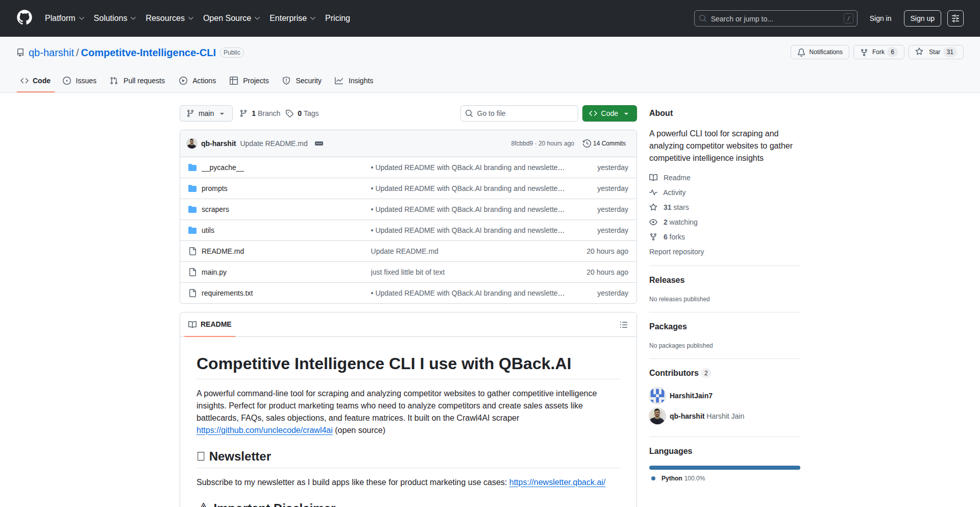Click the Fork button
Viewport: 980px width, 507px height.
878,52
